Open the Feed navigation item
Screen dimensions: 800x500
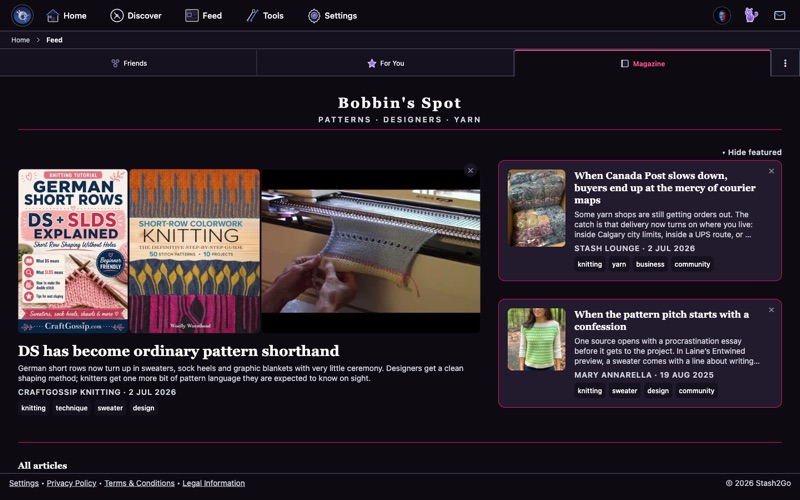click(x=203, y=16)
